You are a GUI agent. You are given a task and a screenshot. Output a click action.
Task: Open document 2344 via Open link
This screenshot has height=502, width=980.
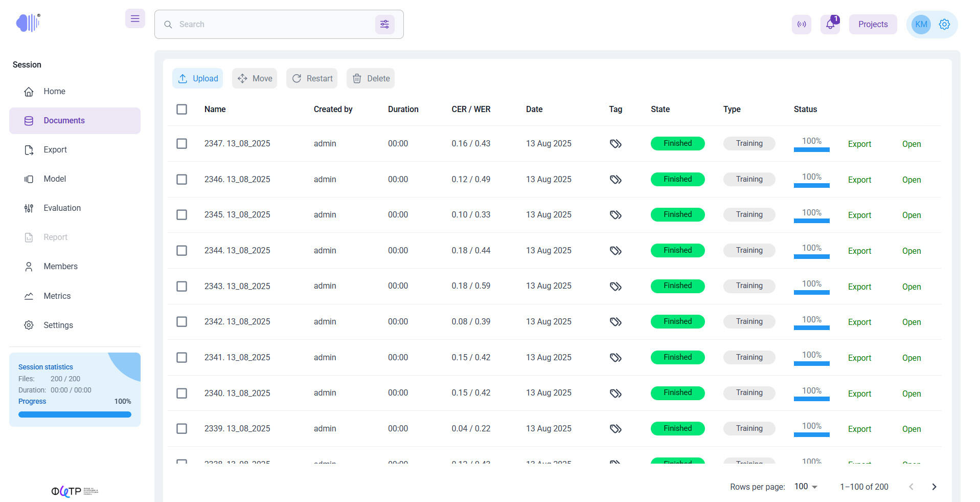pyautogui.click(x=911, y=251)
